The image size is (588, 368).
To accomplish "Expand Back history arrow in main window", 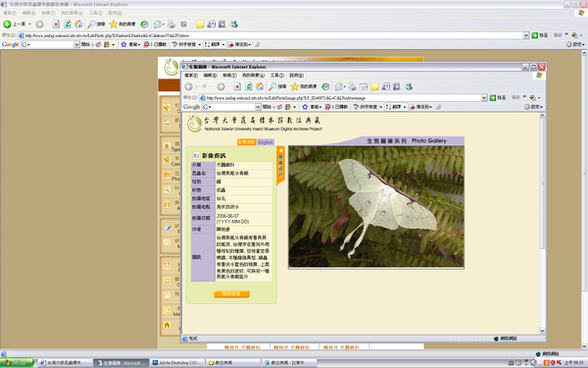I will point(30,25).
